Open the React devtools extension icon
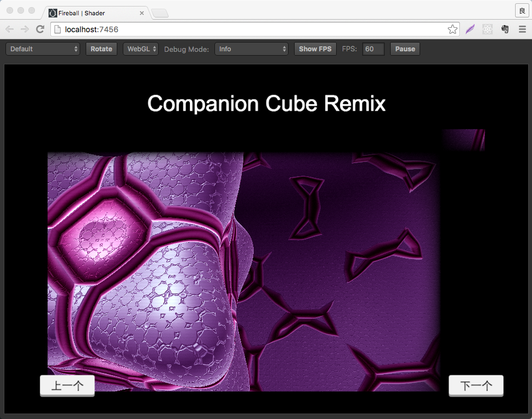 [x=488, y=29]
